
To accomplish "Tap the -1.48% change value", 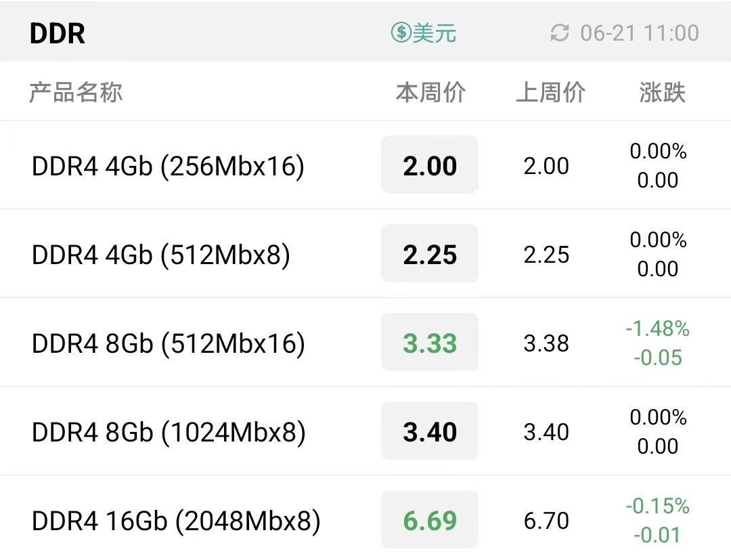I will pyautogui.click(x=658, y=328).
